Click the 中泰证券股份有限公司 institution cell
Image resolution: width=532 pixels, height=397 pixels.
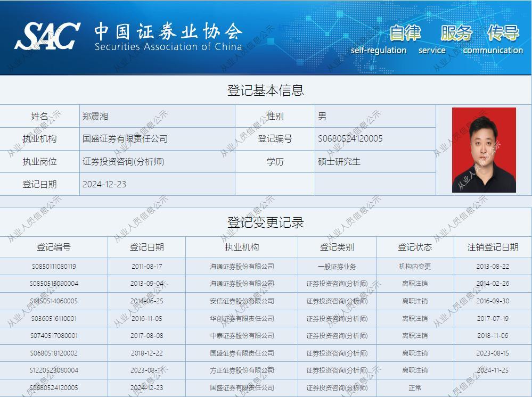(x=242, y=335)
